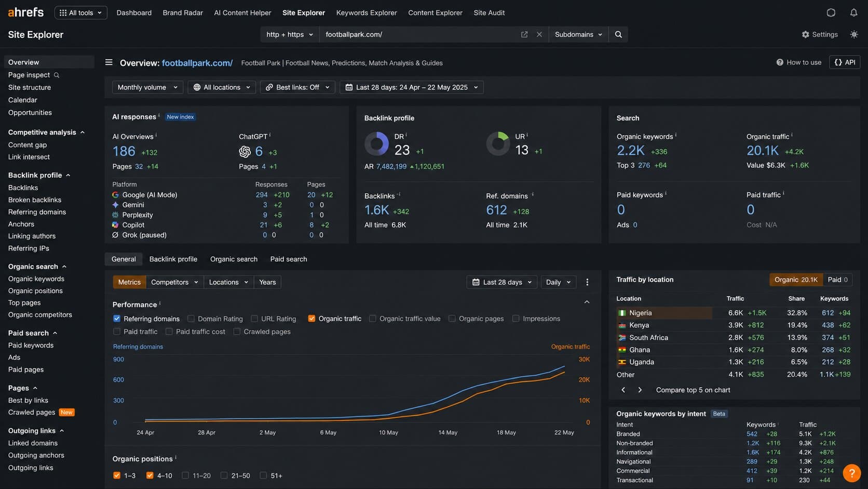Enable Crawled pages checkbox
The width and height of the screenshot is (868, 489).
click(237, 332)
